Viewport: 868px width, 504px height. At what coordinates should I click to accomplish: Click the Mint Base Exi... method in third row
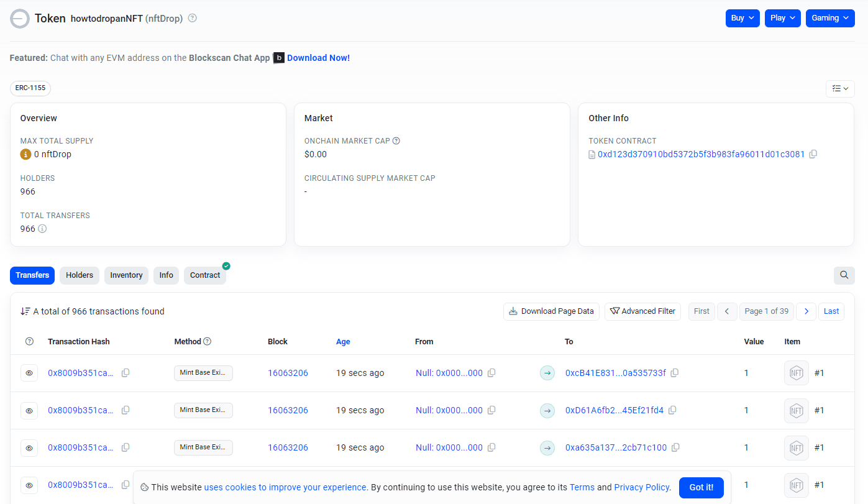(x=203, y=447)
